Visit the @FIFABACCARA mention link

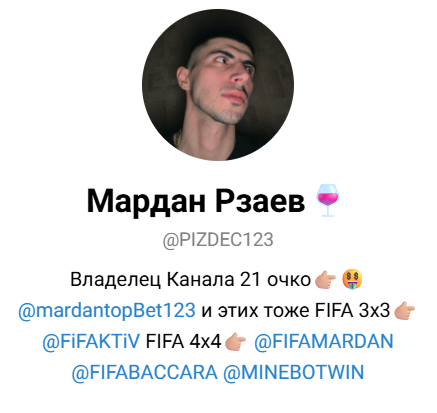coord(144,372)
